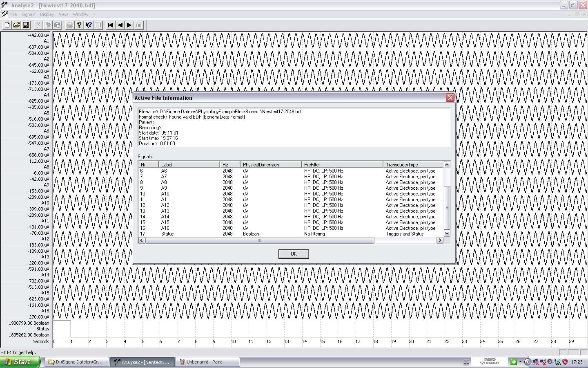Switch to the Unbenannt Paint window

point(207,362)
